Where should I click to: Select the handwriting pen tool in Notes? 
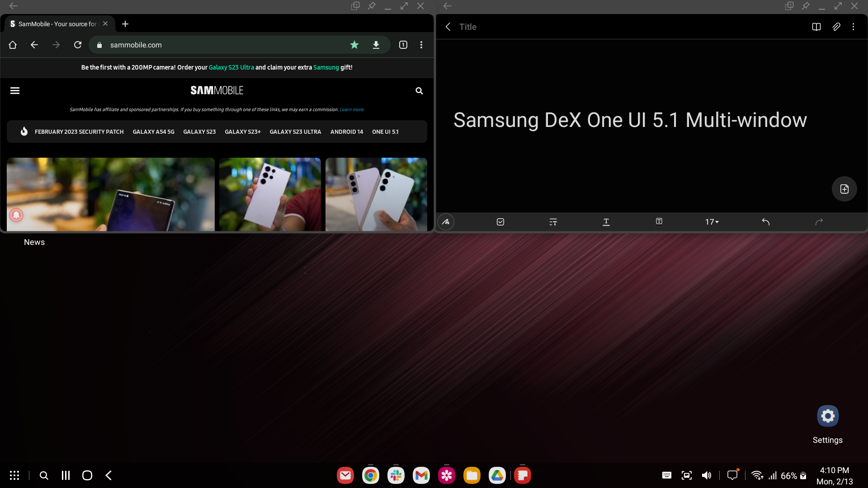coord(446,222)
